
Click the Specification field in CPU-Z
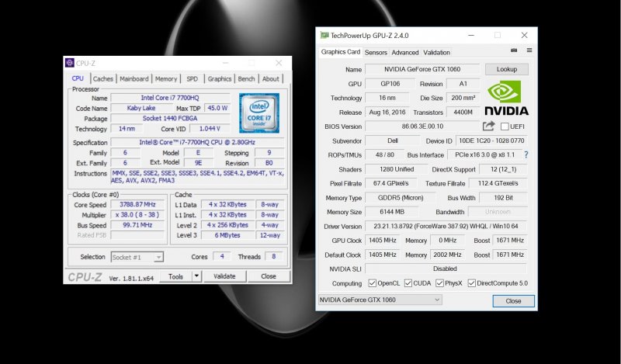click(197, 142)
